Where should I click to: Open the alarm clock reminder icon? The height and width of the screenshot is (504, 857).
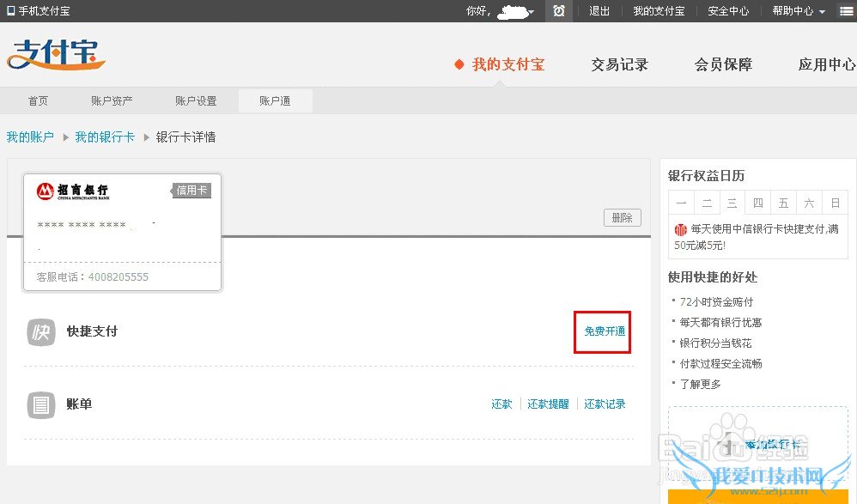point(558,11)
